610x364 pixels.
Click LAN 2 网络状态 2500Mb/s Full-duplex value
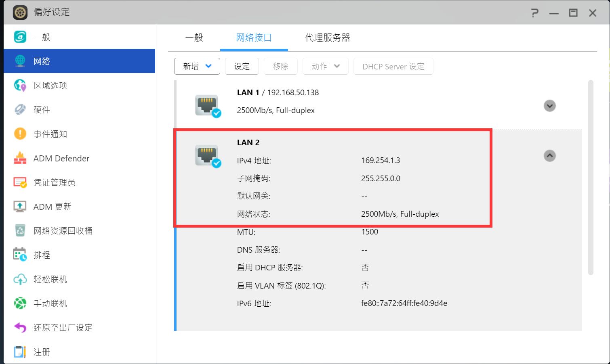[400, 214]
